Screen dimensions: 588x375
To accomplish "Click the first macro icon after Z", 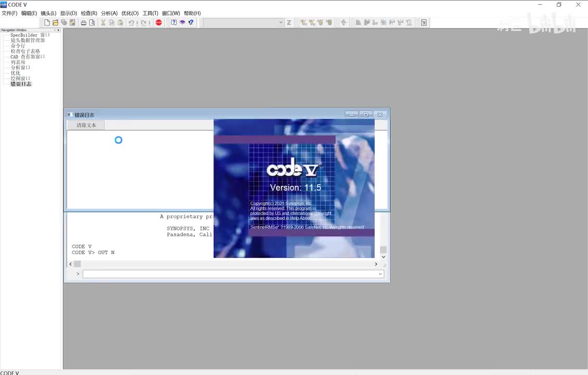I will (x=303, y=22).
